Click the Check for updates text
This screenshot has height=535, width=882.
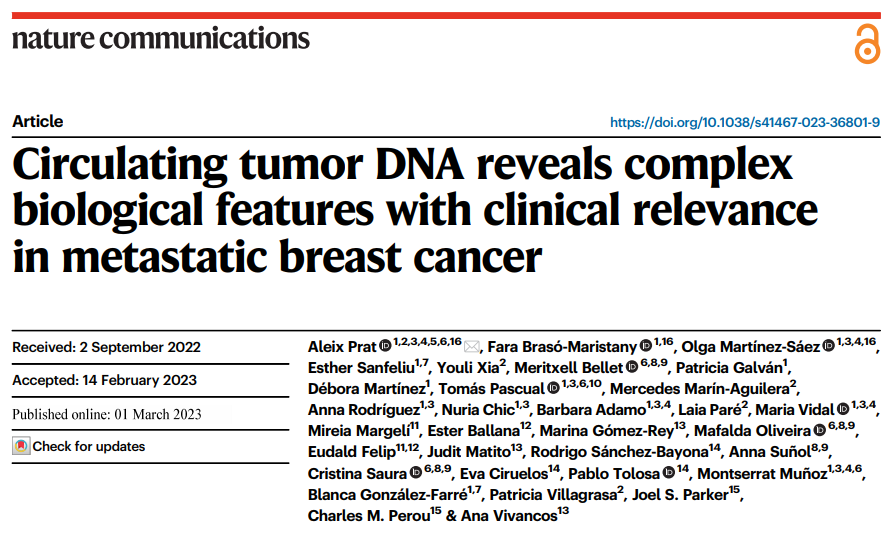click(89, 446)
